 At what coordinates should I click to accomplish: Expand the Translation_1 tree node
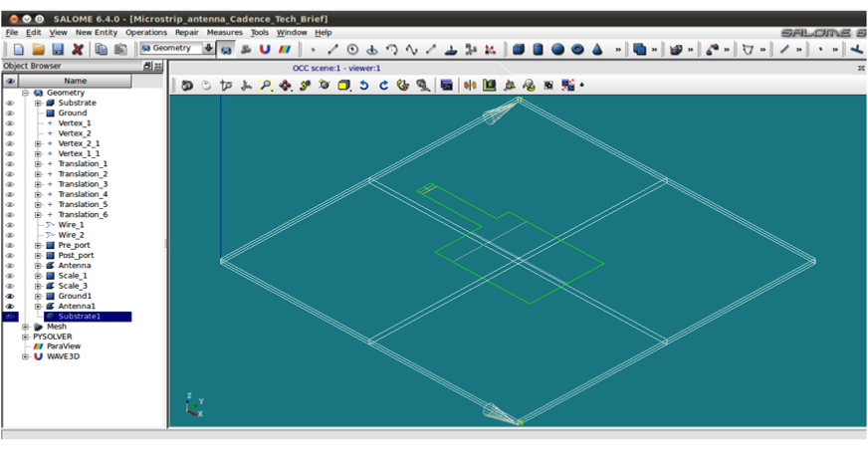point(38,164)
